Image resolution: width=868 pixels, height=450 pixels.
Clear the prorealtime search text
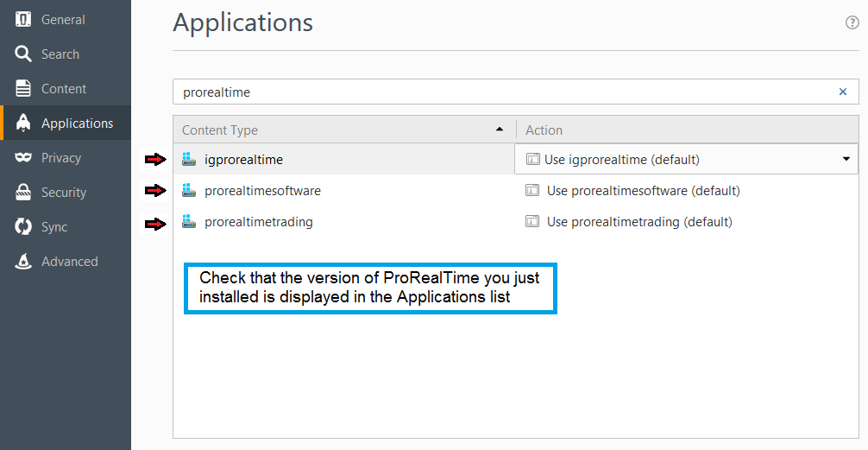pyautogui.click(x=843, y=92)
